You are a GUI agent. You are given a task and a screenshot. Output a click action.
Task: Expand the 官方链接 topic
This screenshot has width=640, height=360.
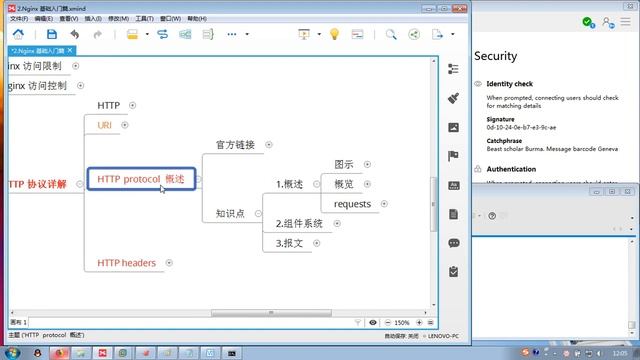coord(269,144)
